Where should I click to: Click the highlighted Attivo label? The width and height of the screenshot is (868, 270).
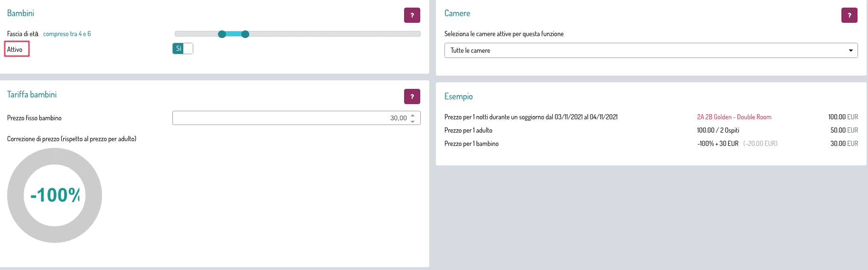click(15, 49)
